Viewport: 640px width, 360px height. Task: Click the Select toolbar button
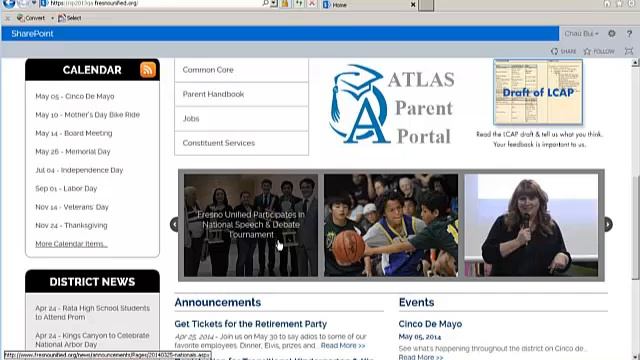point(70,18)
